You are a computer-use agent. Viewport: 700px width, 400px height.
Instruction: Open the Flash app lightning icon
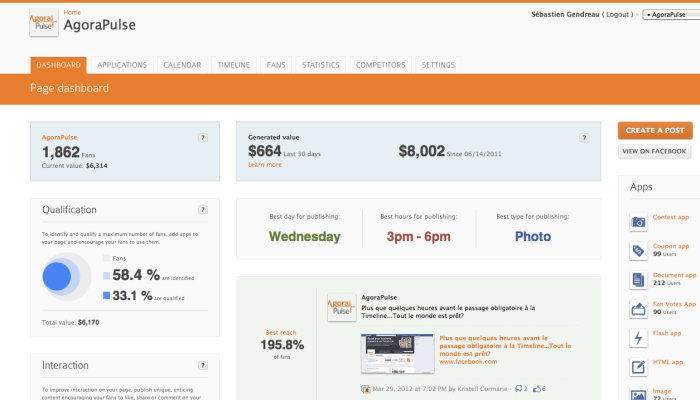[x=638, y=338]
